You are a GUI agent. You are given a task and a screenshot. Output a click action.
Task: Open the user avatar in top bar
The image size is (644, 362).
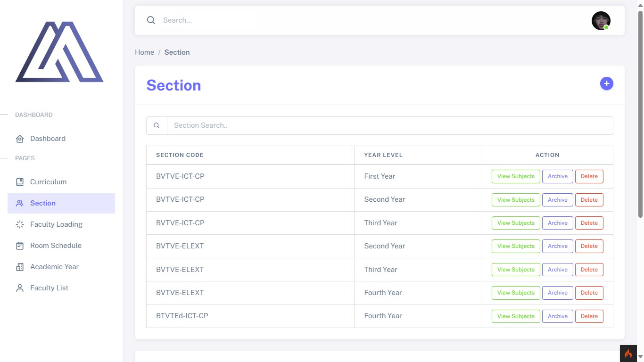[601, 21]
